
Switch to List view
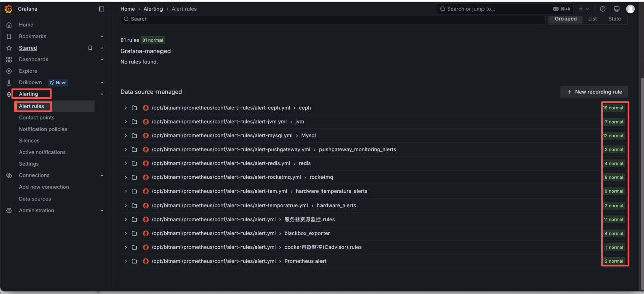click(x=592, y=19)
